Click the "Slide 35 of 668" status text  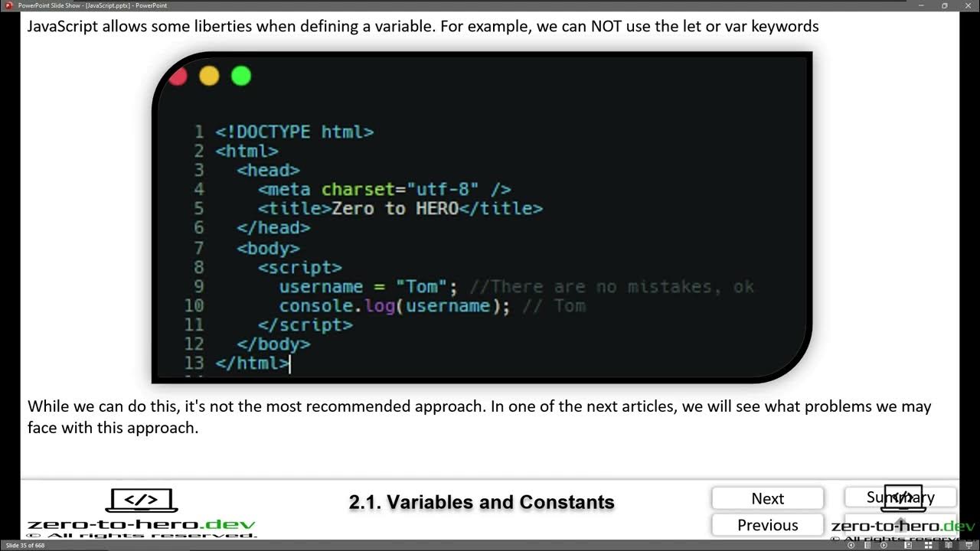click(24, 546)
